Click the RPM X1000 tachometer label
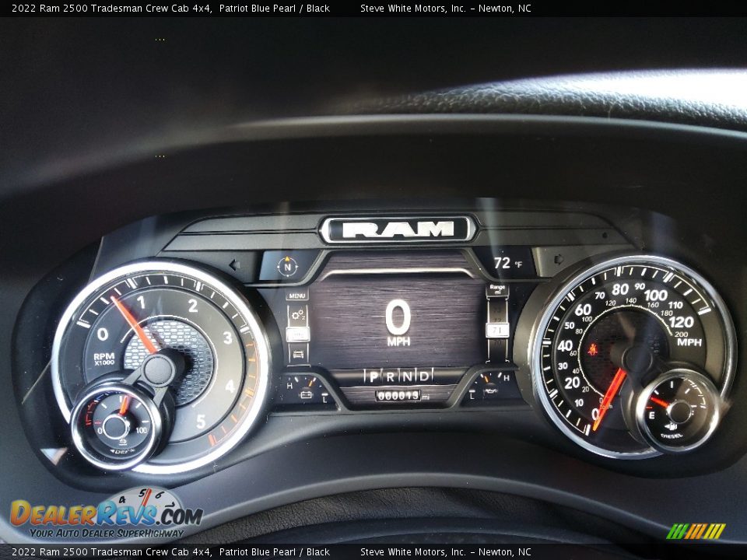 pos(103,359)
